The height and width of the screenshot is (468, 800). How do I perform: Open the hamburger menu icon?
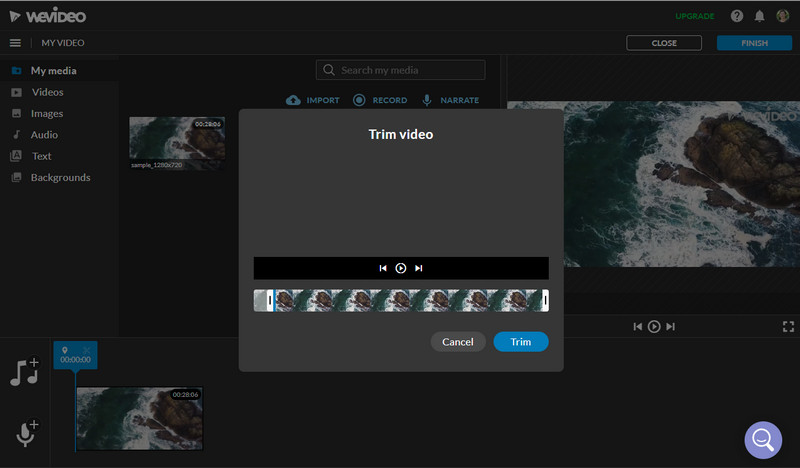[15, 43]
